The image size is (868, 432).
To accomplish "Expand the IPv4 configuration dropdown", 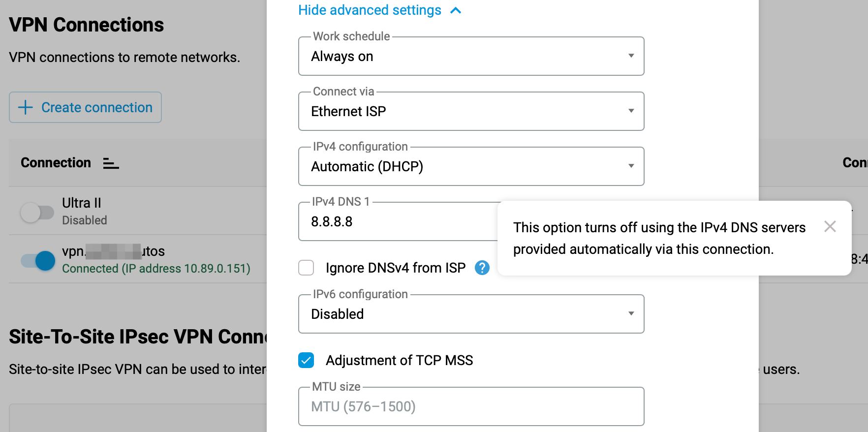I will (x=471, y=166).
